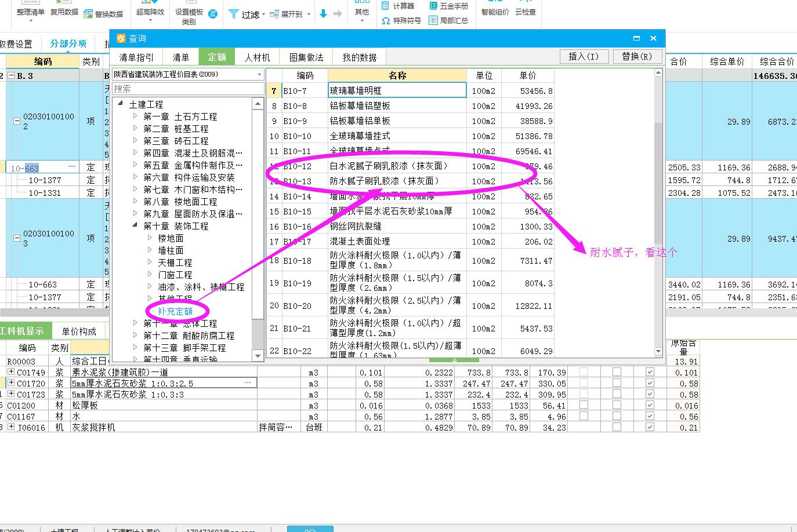Open the 超高降效 tool
Screen dimensions: 797x532
[150, 12]
